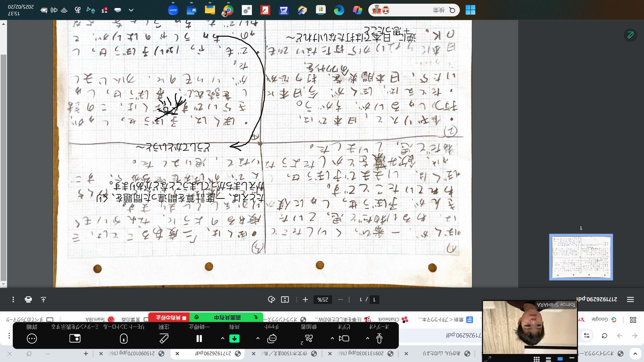Open the participants (参加者) icon
Image resolution: width=644 pixels, height=362 pixels.
pos(309,339)
